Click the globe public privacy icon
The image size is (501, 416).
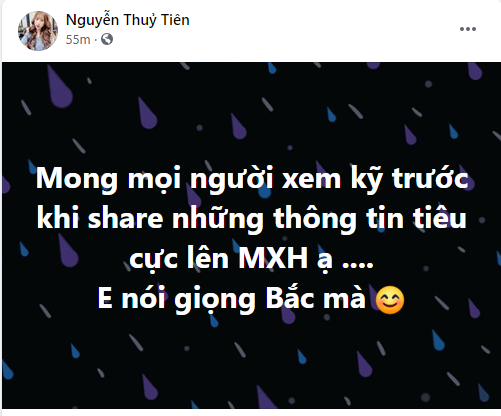click(107, 39)
